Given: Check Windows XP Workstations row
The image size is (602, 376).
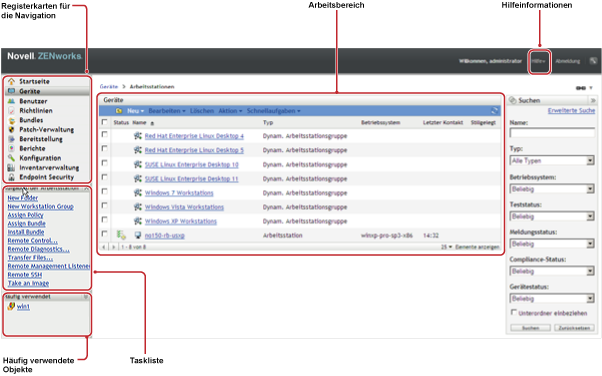Looking at the screenshot, I should click(x=104, y=220).
